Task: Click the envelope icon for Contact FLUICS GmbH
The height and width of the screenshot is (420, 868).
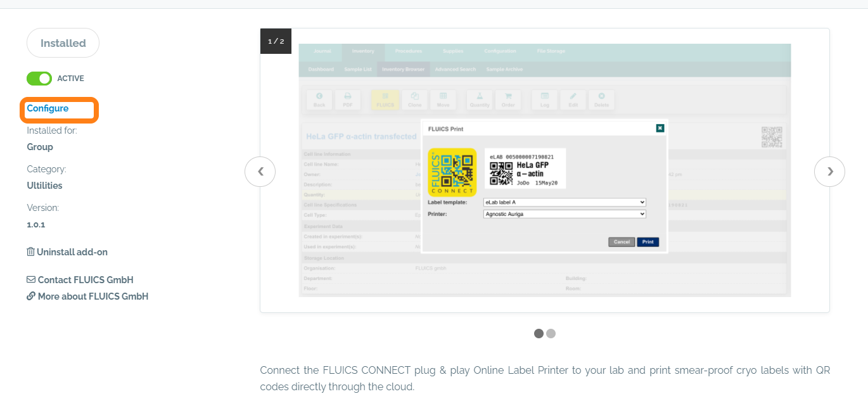Action: 30,280
